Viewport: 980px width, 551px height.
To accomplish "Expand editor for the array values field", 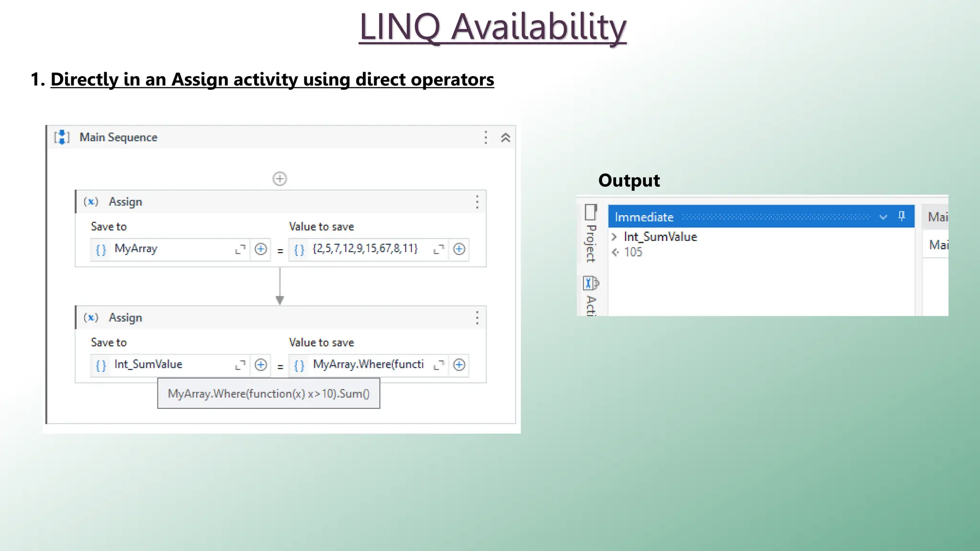I will [x=439, y=249].
